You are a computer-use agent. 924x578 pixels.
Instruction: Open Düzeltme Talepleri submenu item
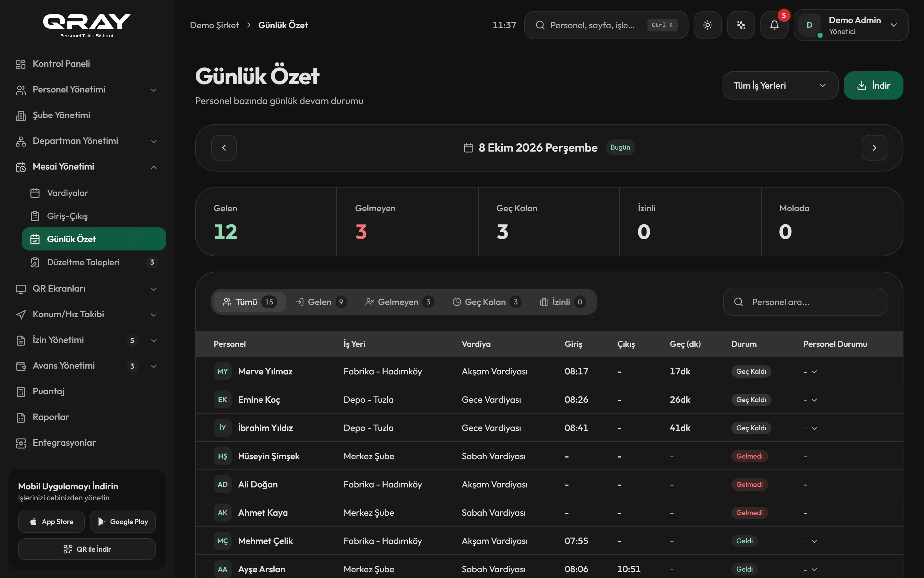(x=94, y=262)
